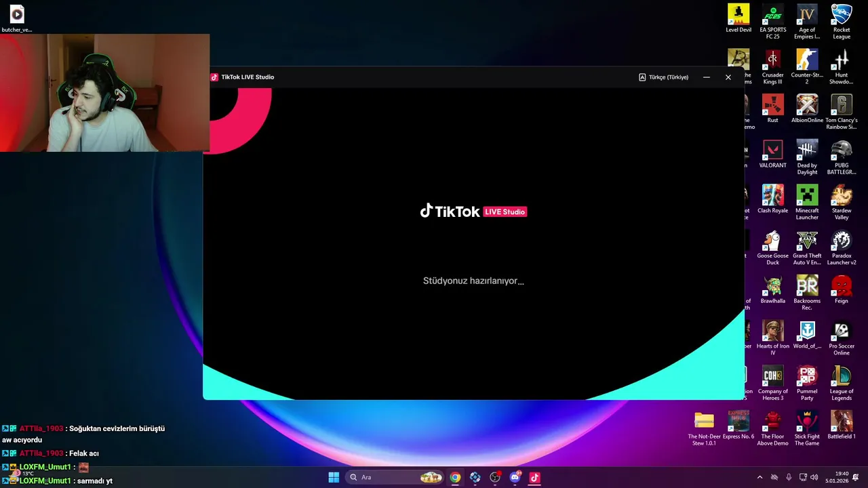Open the network status tray icon
The width and height of the screenshot is (868, 488).
tap(803, 477)
